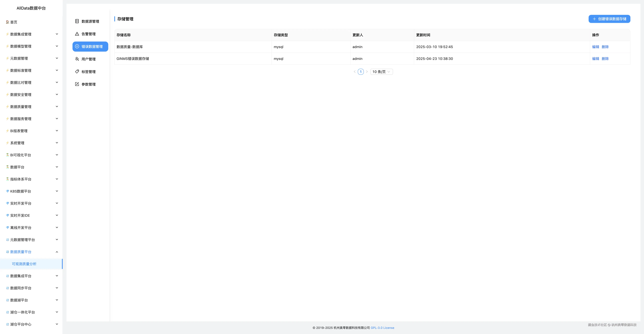Open the 用户管理 tab

click(88, 59)
